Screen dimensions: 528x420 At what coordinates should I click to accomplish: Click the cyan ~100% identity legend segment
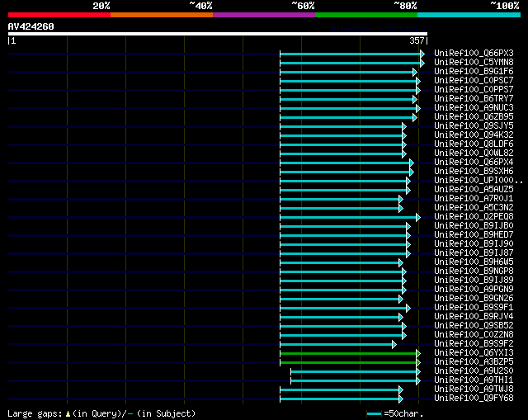[x=469, y=15]
